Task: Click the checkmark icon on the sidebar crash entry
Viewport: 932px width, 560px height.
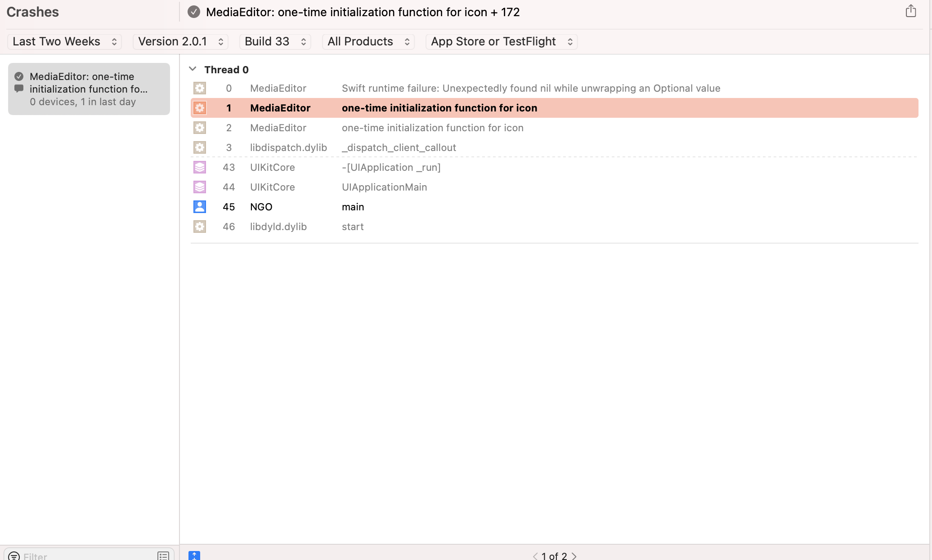Action: tap(19, 76)
